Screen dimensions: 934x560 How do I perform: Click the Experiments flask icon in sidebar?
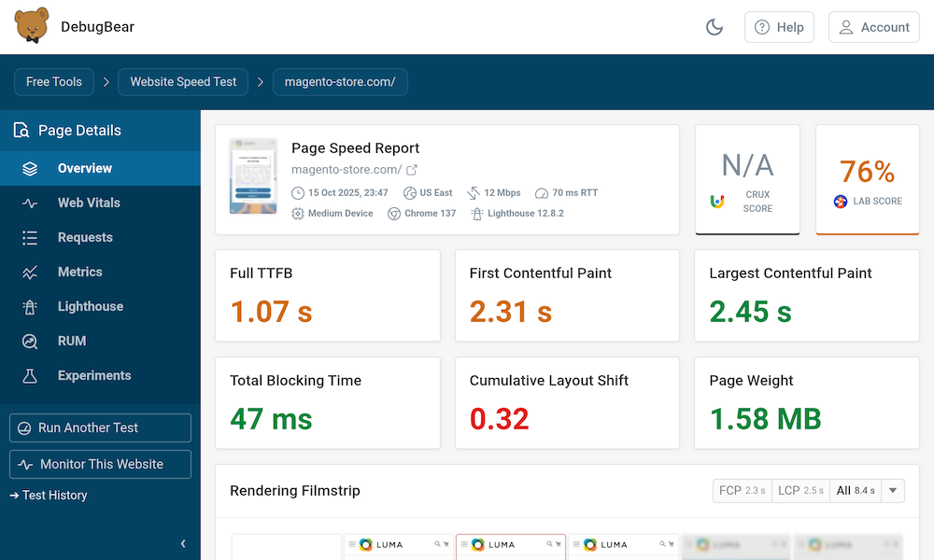click(x=30, y=376)
